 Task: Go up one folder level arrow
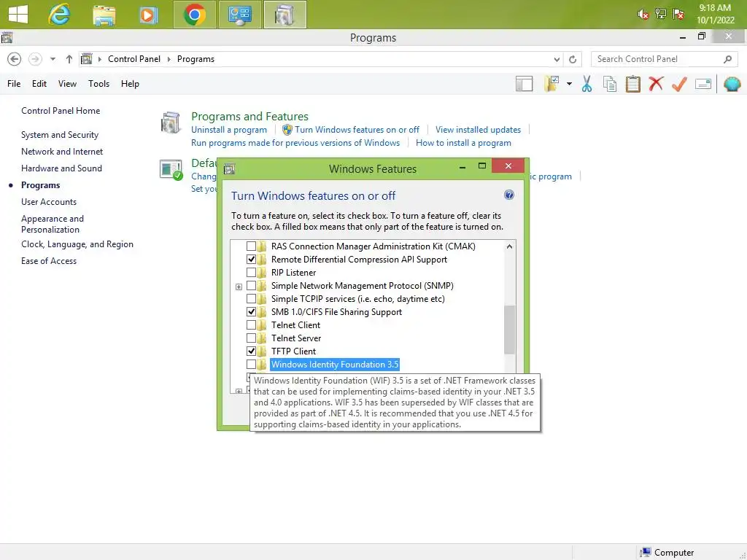pos(69,59)
